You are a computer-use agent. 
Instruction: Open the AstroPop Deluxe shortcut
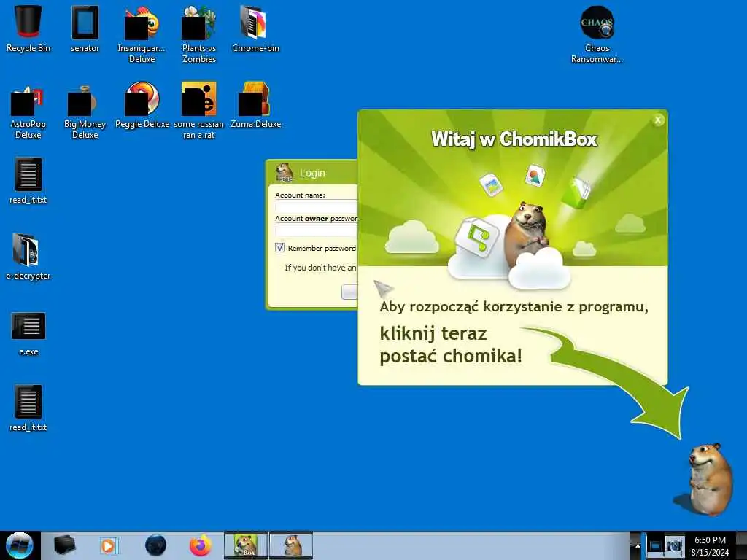pos(28,111)
